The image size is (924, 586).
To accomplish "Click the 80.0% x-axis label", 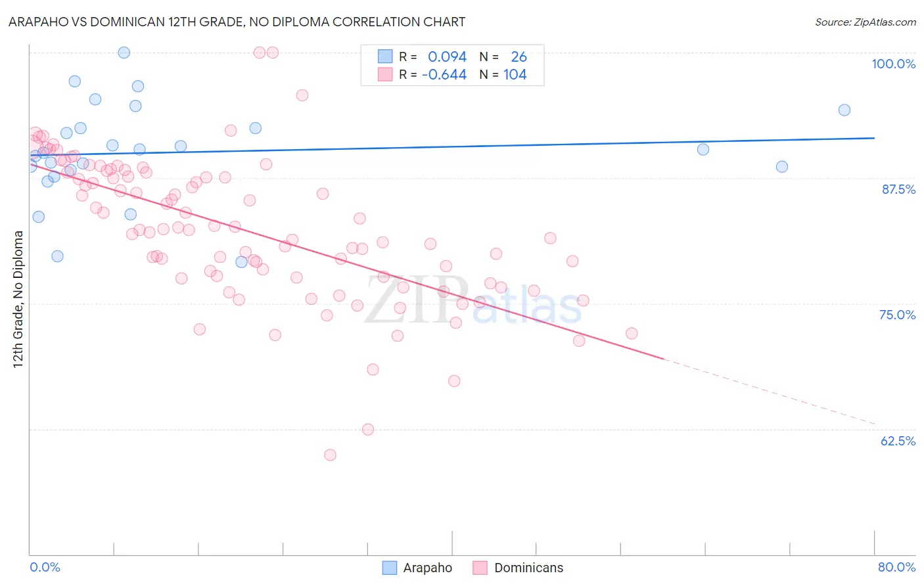I will (x=896, y=567).
